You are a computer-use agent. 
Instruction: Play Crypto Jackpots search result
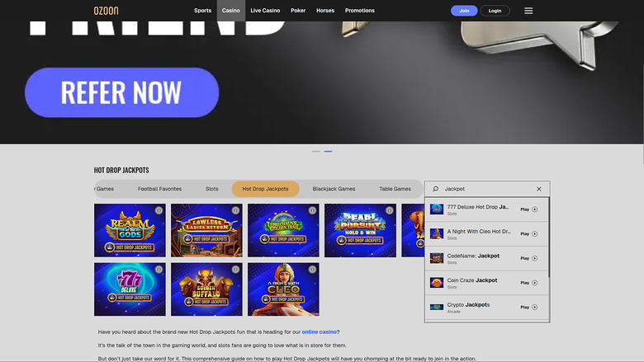pos(529,307)
